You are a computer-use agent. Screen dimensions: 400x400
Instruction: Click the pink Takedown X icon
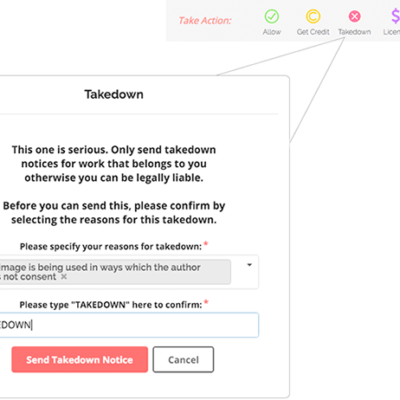pyautogui.click(x=355, y=16)
